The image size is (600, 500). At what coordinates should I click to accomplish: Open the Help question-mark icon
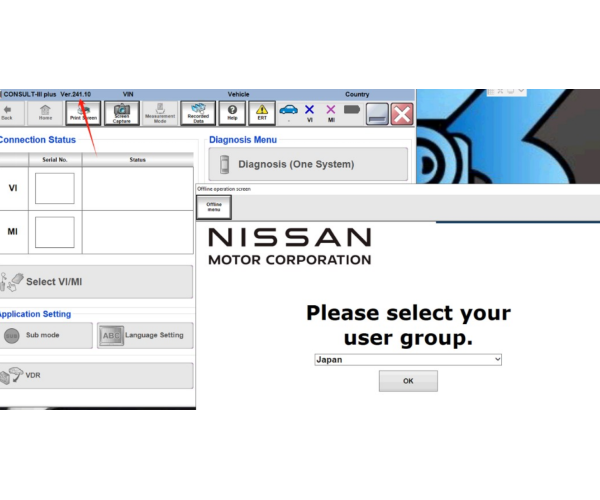(232, 113)
